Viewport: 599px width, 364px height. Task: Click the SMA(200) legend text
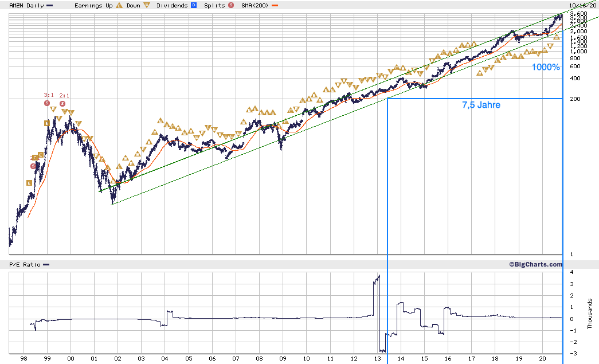click(255, 6)
